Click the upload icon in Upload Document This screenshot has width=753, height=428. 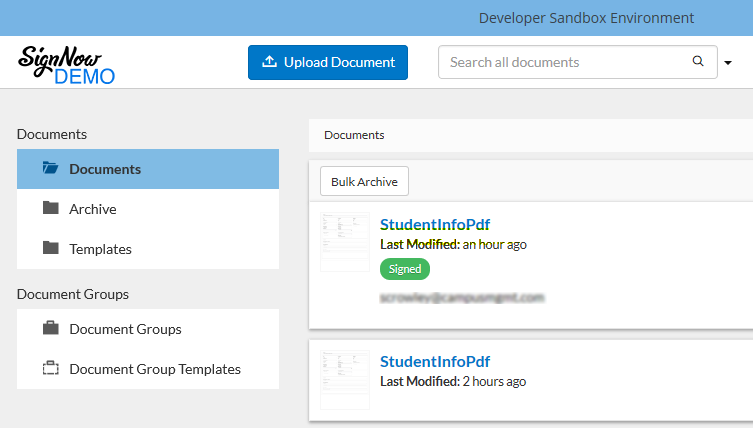tap(269, 62)
